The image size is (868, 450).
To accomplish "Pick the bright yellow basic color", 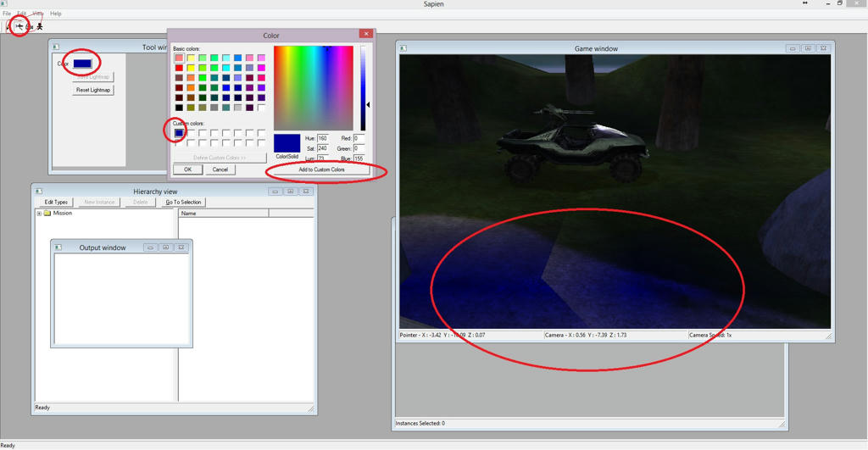I will pos(191,68).
